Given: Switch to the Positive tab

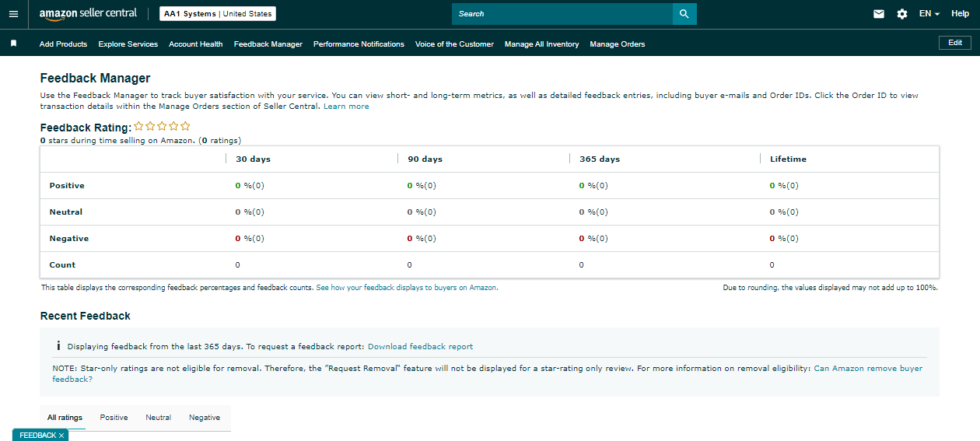Looking at the screenshot, I should pos(114,418).
